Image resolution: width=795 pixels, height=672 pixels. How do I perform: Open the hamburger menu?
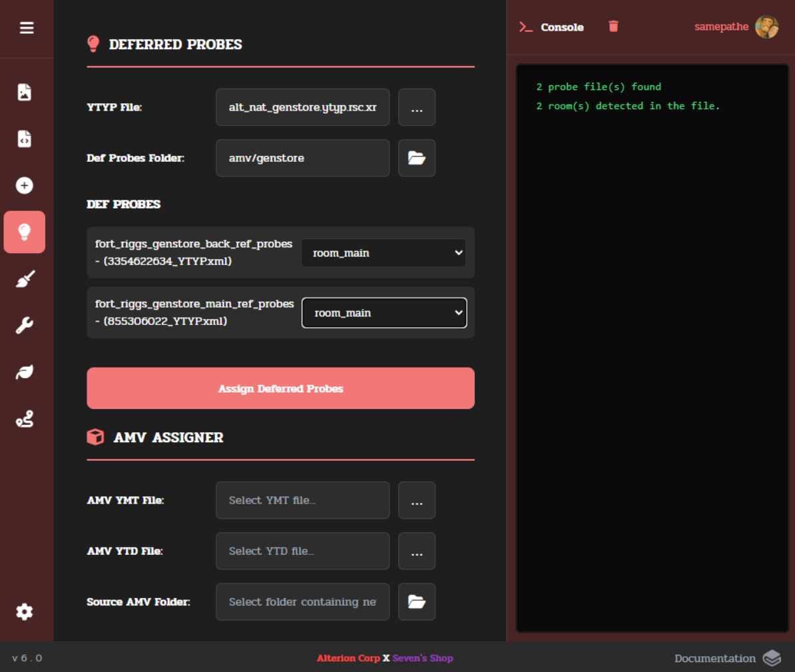tap(27, 28)
